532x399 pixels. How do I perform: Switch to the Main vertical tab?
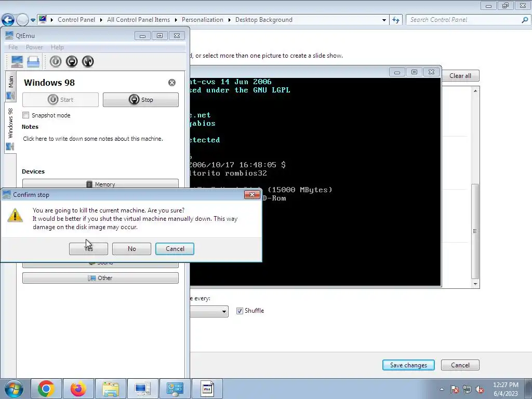click(x=10, y=87)
